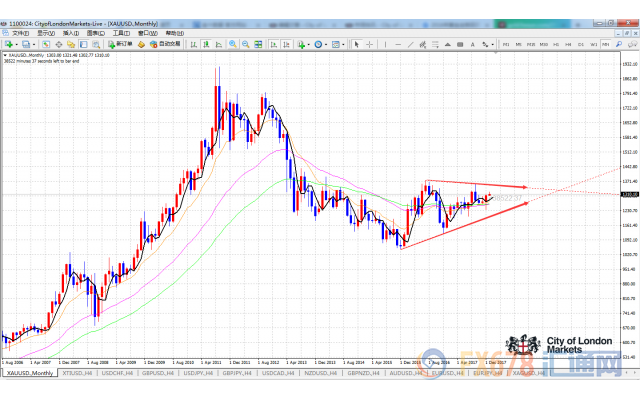Open the 帮助 Help menu
Screen dimensions: 640x400
pos(174,33)
